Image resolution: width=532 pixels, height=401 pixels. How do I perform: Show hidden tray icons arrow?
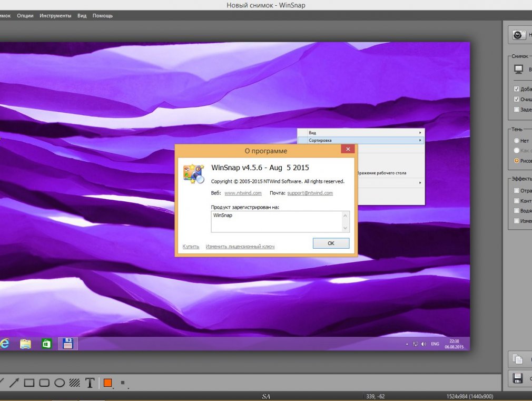pos(407,344)
